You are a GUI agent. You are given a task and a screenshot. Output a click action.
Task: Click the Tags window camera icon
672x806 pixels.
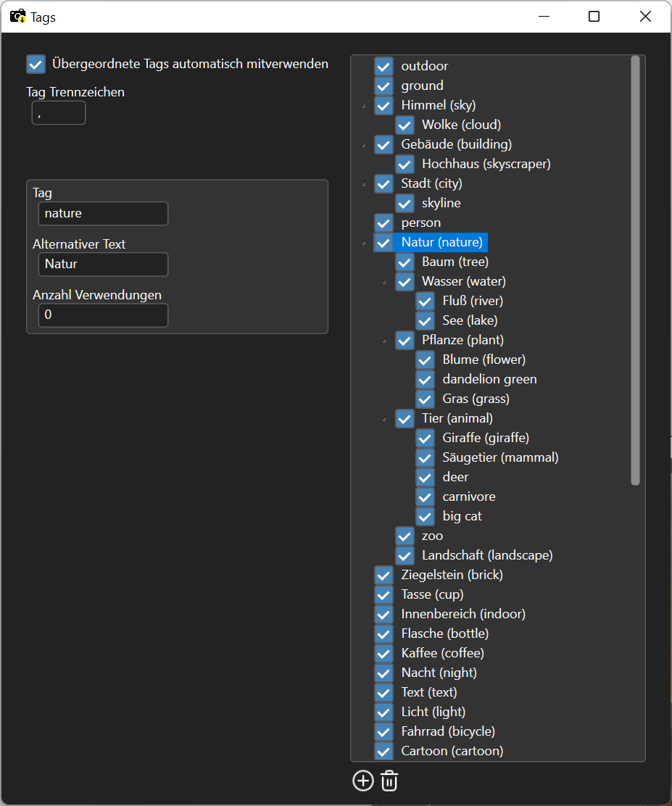[x=17, y=16]
